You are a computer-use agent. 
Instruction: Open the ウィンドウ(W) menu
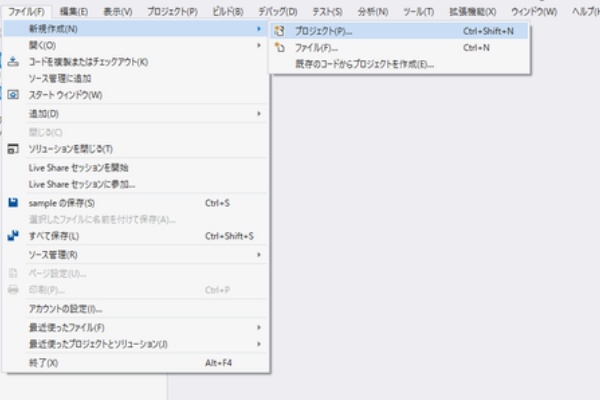(x=534, y=12)
